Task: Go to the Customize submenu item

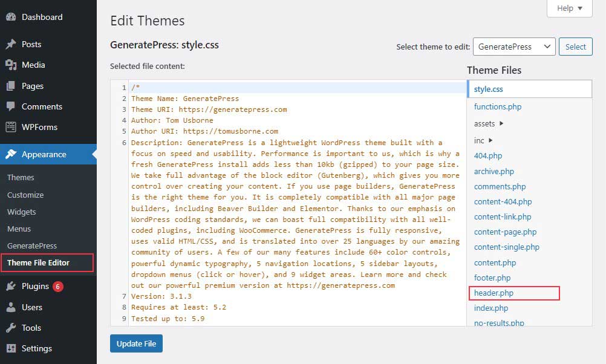Action: [x=25, y=195]
